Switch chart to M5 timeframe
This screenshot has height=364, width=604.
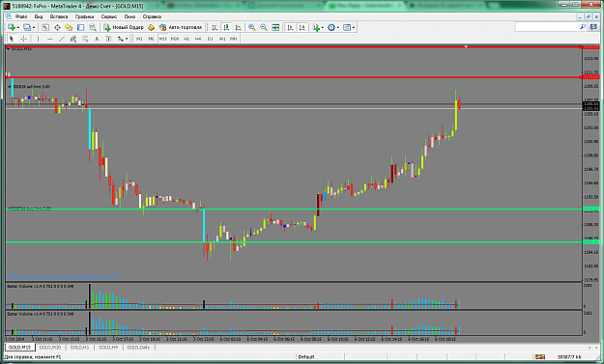(x=151, y=39)
